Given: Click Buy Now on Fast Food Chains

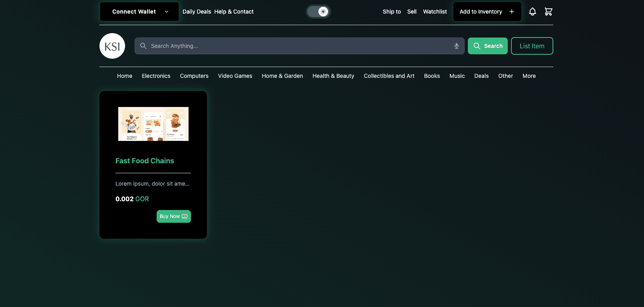Looking at the screenshot, I should [x=173, y=216].
